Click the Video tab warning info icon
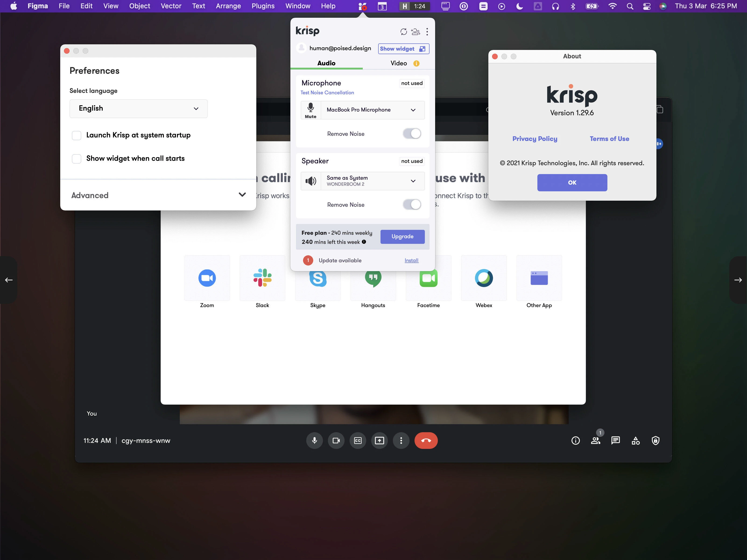Viewport: 747px width, 560px height. (416, 63)
